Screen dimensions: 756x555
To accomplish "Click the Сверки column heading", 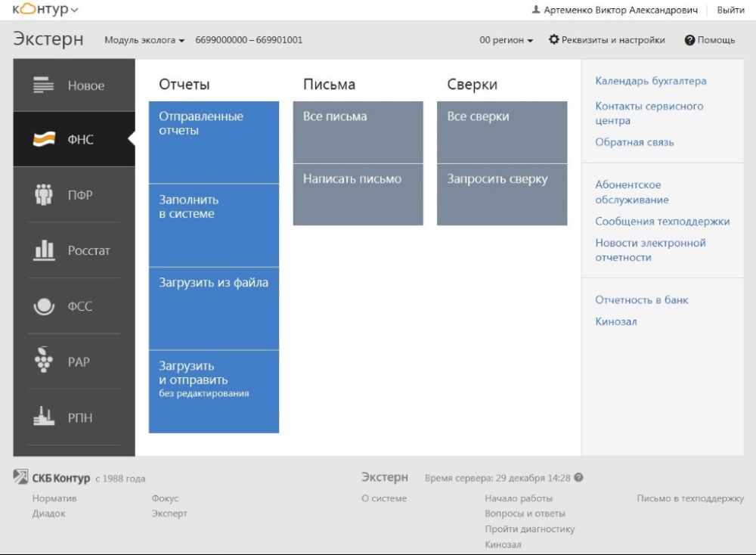I will (x=472, y=85).
